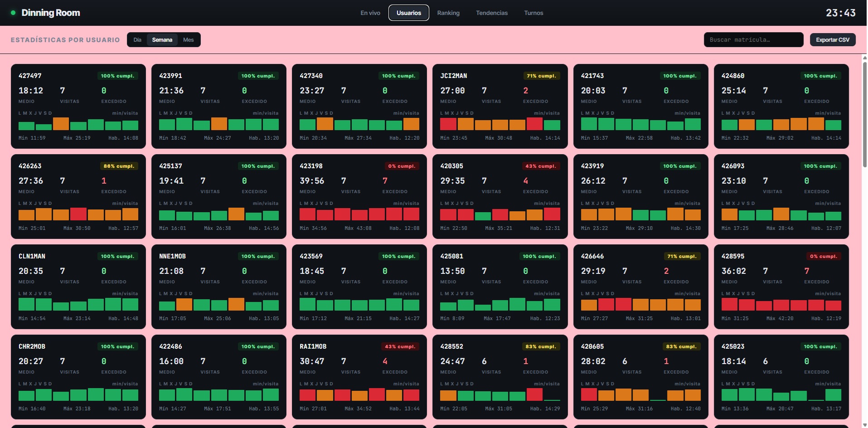Viewport: 868px width, 428px height.
Task: Click the Dinning Room title
Action: click(x=51, y=13)
